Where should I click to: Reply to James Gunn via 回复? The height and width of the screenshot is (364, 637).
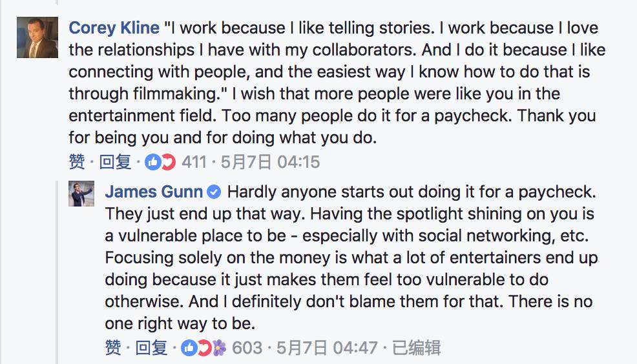tap(152, 349)
